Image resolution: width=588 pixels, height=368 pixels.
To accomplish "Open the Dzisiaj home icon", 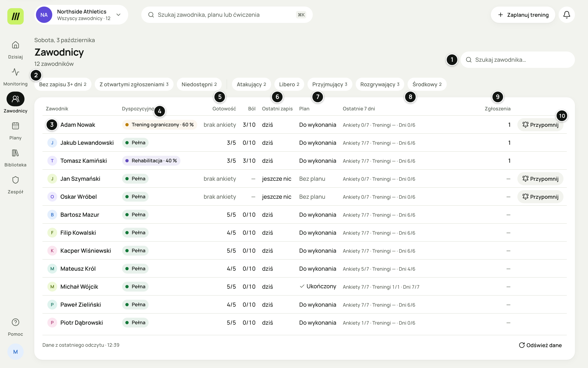I will click(15, 45).
